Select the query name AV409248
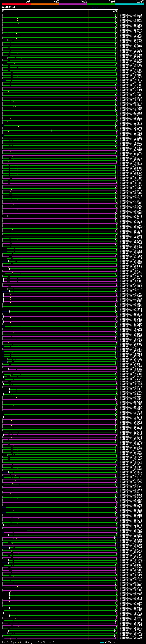This screenshot has width=146, height=644. [x=8, y=8]
